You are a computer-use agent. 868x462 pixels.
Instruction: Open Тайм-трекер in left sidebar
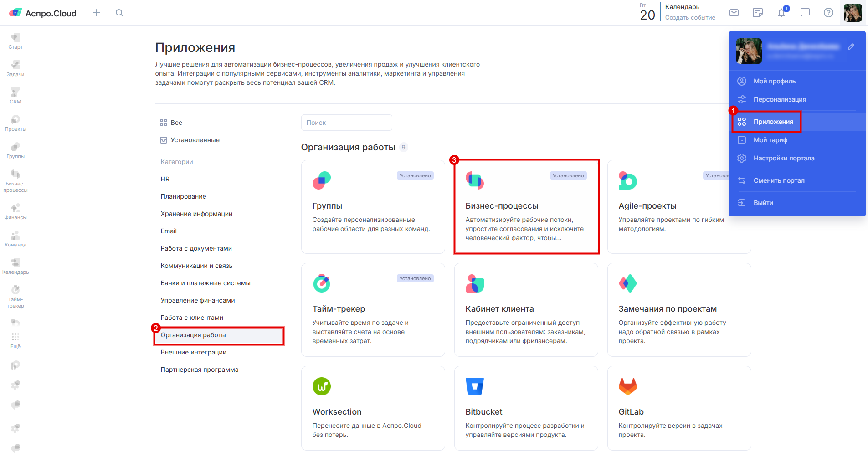[15, 296]
